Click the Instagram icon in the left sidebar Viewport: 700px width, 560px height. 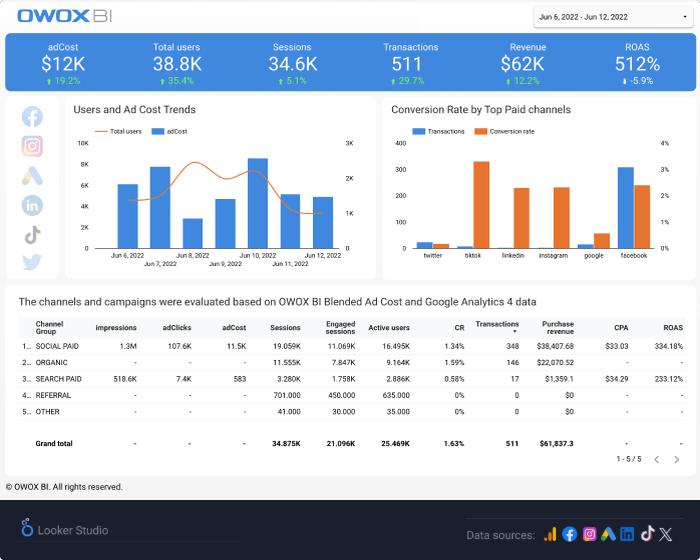click(x=32, y=146)
